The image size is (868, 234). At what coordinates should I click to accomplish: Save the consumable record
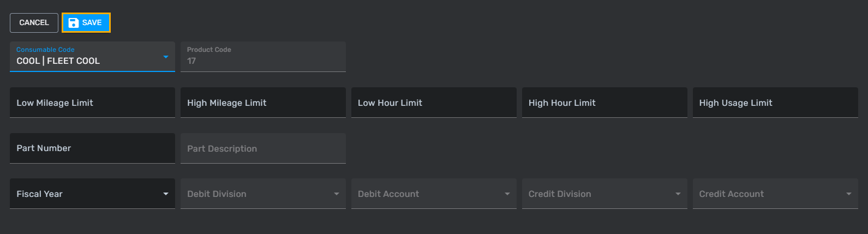86,23
